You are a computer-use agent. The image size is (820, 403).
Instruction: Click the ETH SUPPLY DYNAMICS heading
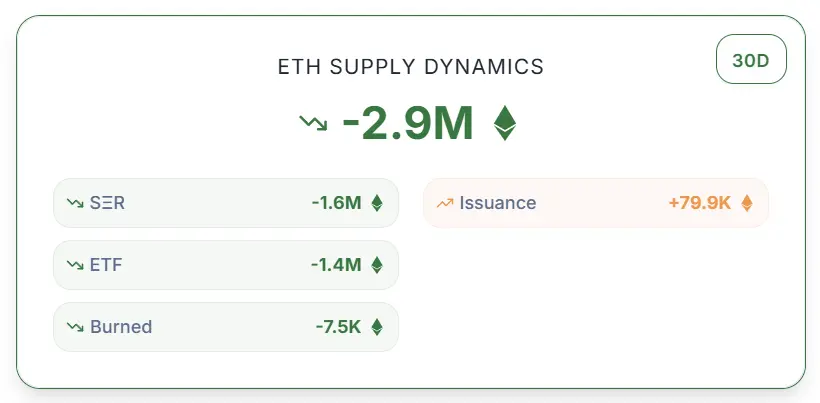[411, 67]
